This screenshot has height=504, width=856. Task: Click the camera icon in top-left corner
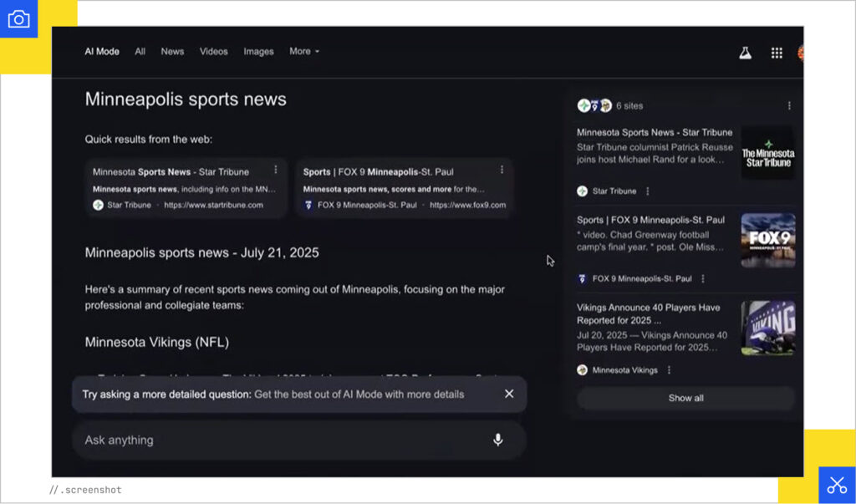[18, 18]
